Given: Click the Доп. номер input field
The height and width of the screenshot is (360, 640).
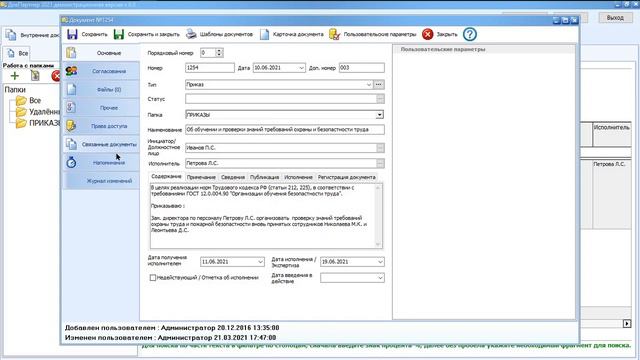Looking at the screenshot, I should tap(362, 68).
